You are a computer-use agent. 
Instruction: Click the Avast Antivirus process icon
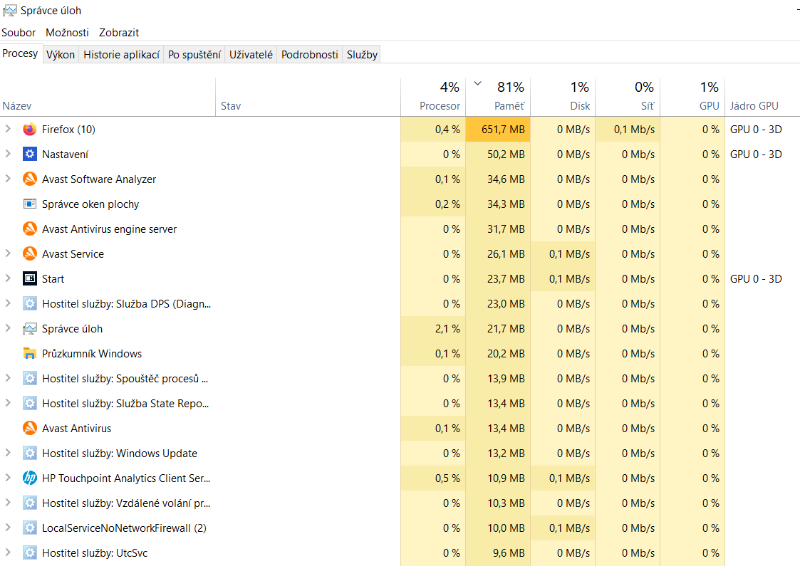click(x=30, y=428)
